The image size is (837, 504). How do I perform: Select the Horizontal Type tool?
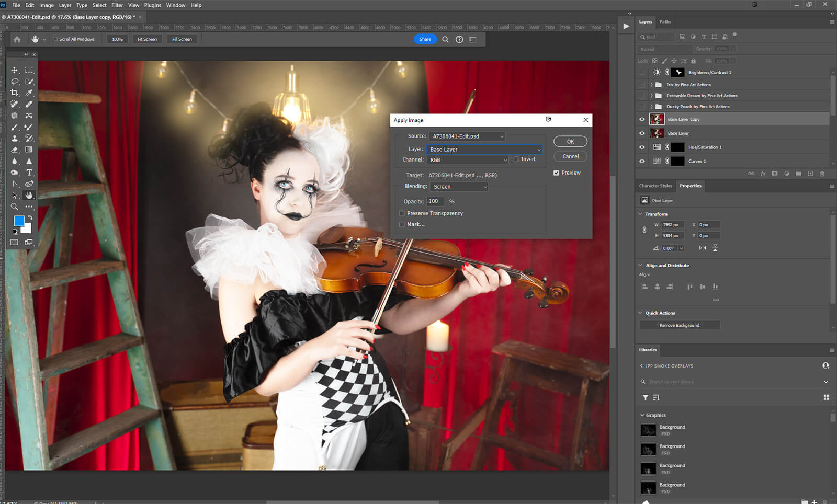pos(29,173)
